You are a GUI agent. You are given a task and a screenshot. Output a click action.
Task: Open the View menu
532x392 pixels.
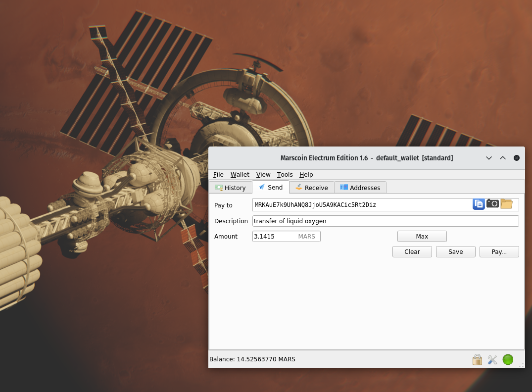[x=263, y=174]
